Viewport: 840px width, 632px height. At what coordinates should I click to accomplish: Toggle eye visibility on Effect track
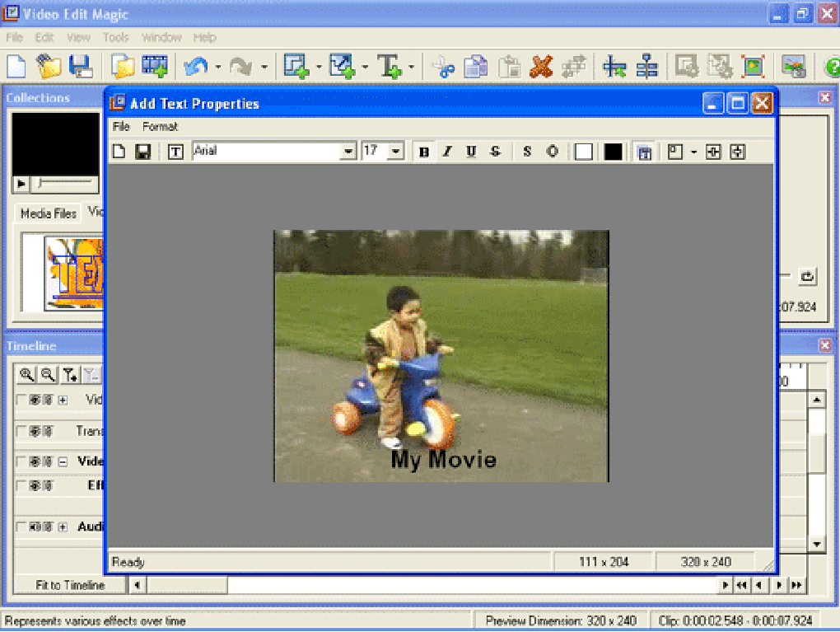click(x=35, y=485)
